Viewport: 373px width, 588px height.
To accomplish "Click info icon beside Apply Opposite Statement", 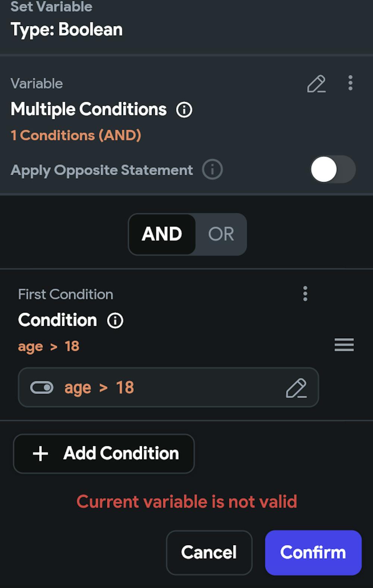I will [212, 170].
